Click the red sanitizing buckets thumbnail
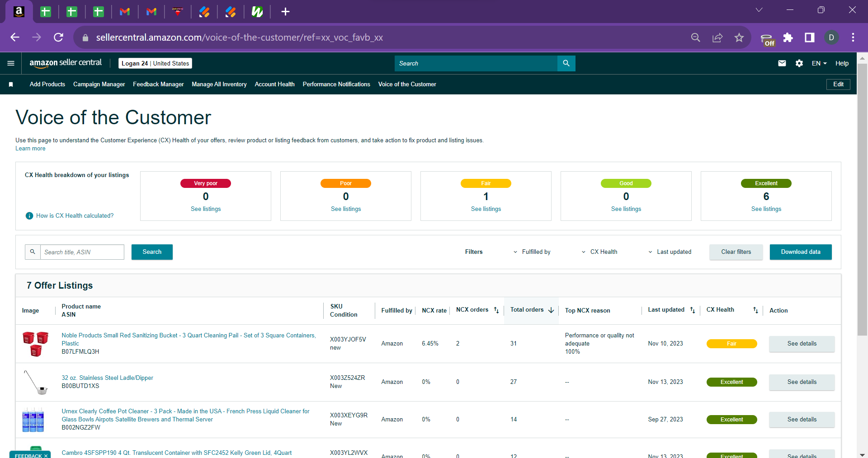The width and height of the screenshot is (868, 458). (36, 344)
